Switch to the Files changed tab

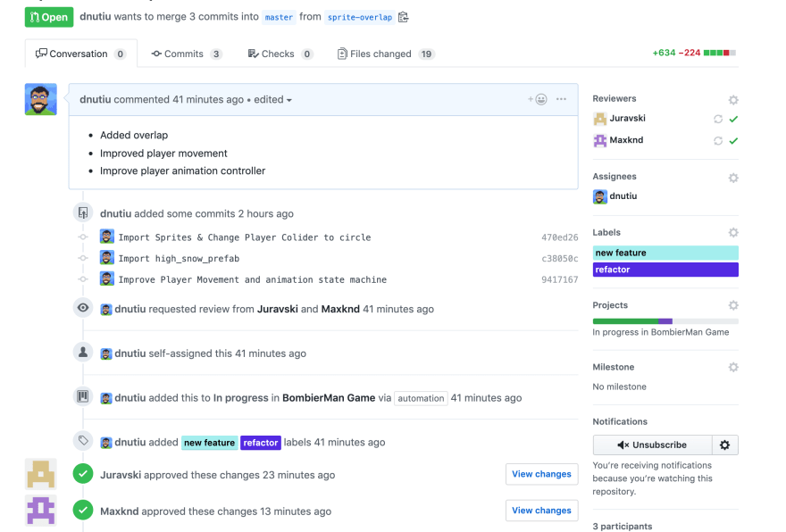[386, 54]
